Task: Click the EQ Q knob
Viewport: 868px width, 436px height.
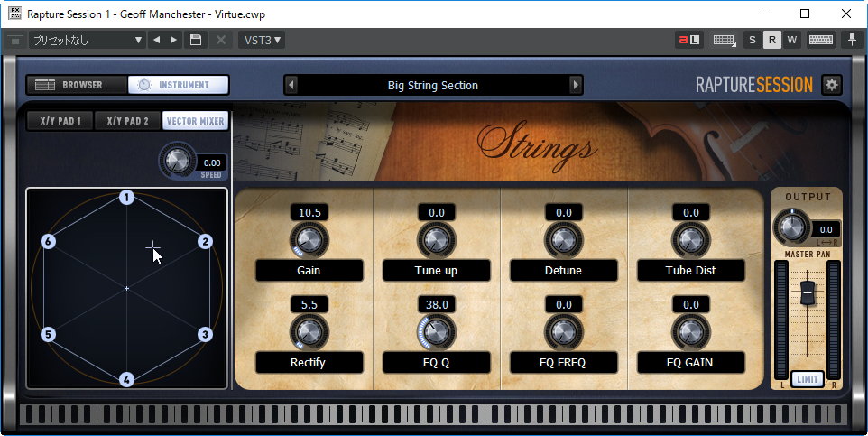Action: click(x=436, y=332)
